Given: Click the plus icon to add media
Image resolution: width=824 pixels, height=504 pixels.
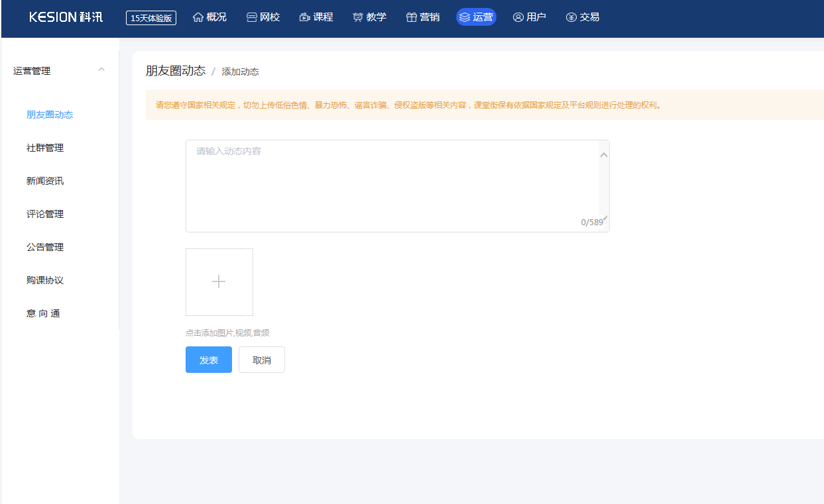Looking at the screenshot, I should tap(219, 282).
